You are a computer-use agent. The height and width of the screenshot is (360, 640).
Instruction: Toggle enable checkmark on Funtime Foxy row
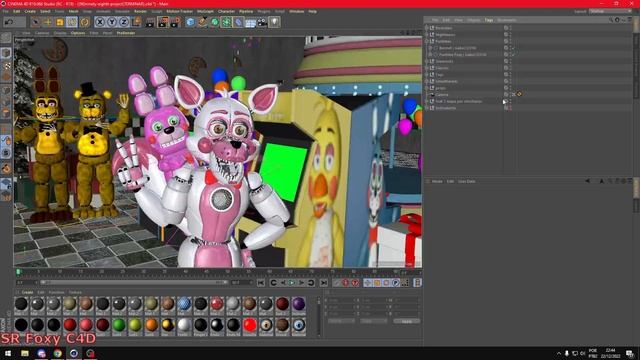click(513, 54)
